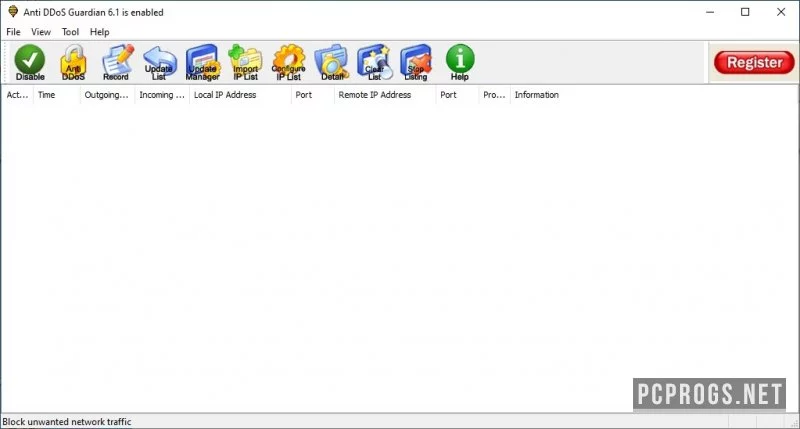Click the Record toolbar icon
800x429 pixels.
click(x=117, y=62)
